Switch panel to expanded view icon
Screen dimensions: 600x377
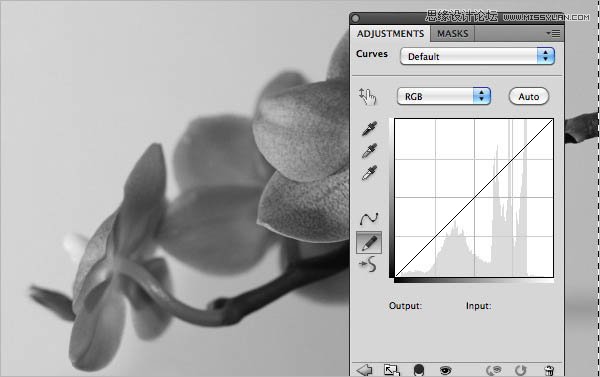pyautogui.click(x=392, y=370)
